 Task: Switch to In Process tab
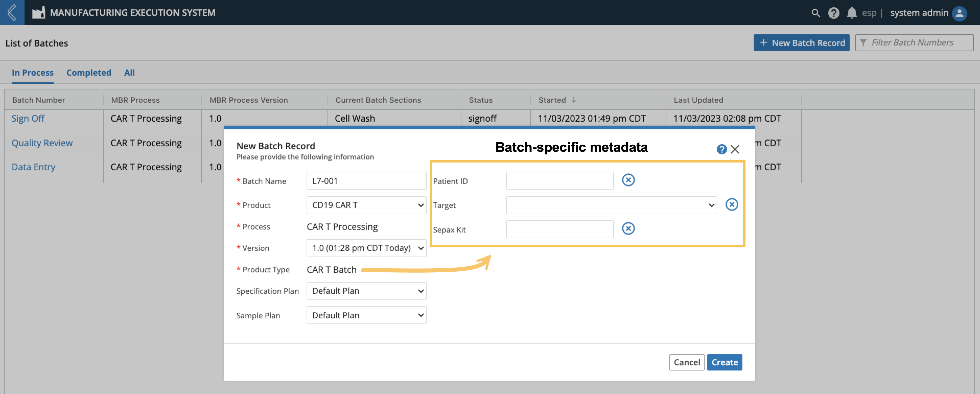32,73
